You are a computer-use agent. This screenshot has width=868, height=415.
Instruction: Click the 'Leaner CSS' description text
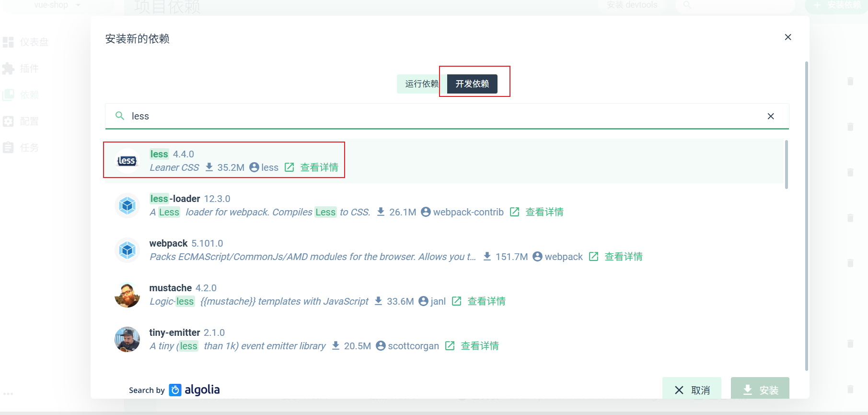point(174,167)
